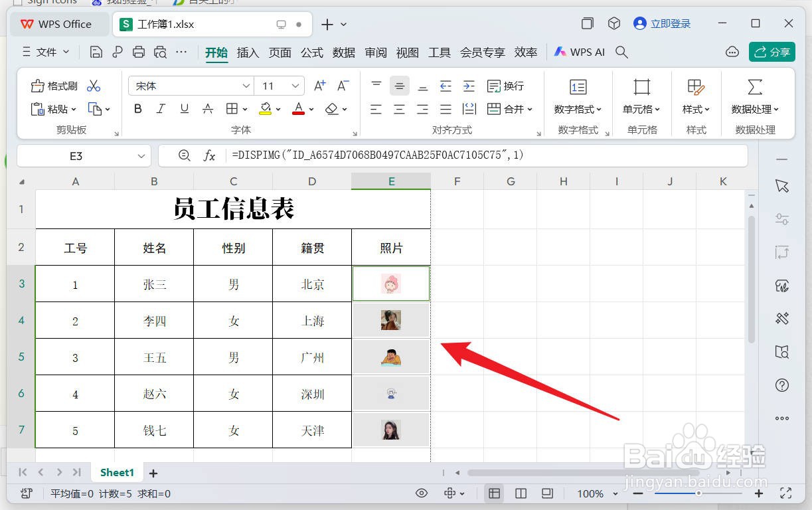
Task: Toggle Bold formatting
Action: point(138,109)
